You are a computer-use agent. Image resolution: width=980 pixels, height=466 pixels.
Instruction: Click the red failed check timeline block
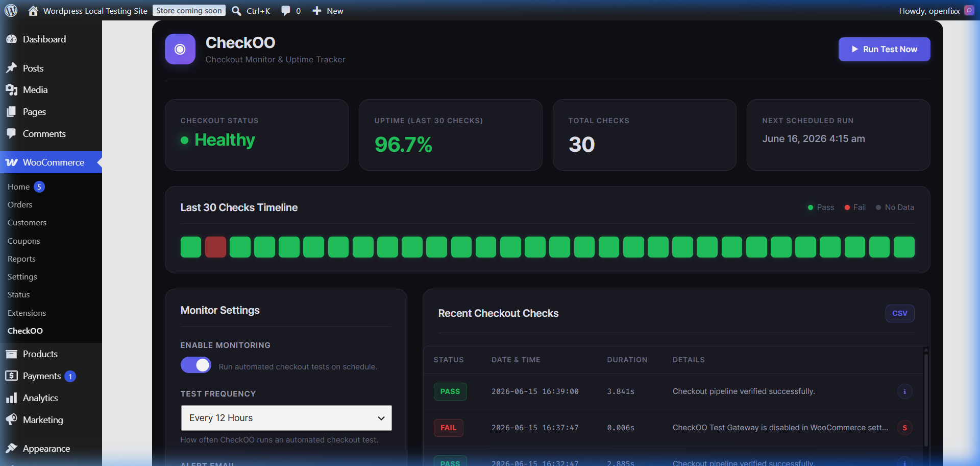tap(215, 247)
